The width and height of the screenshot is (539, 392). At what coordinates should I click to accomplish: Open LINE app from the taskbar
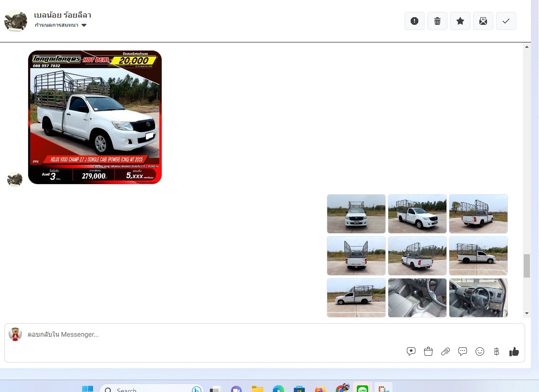click(x=363, y=388)
